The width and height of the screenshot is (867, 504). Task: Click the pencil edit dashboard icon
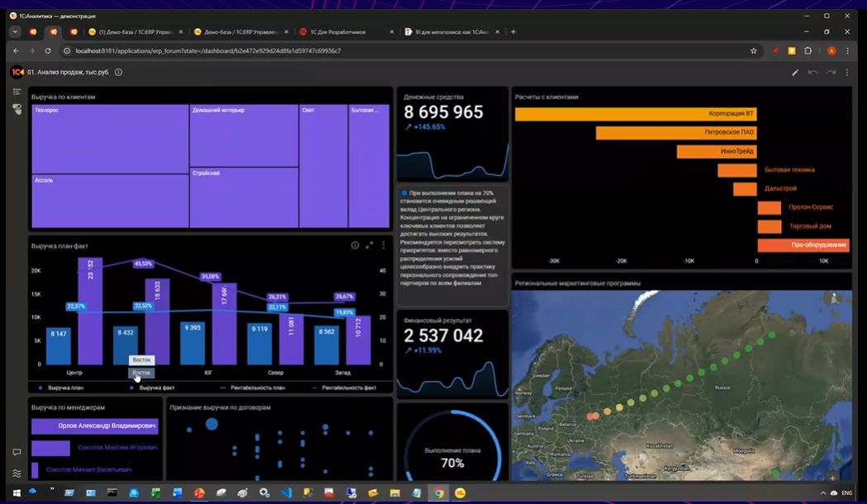click(x=795, y=73)
